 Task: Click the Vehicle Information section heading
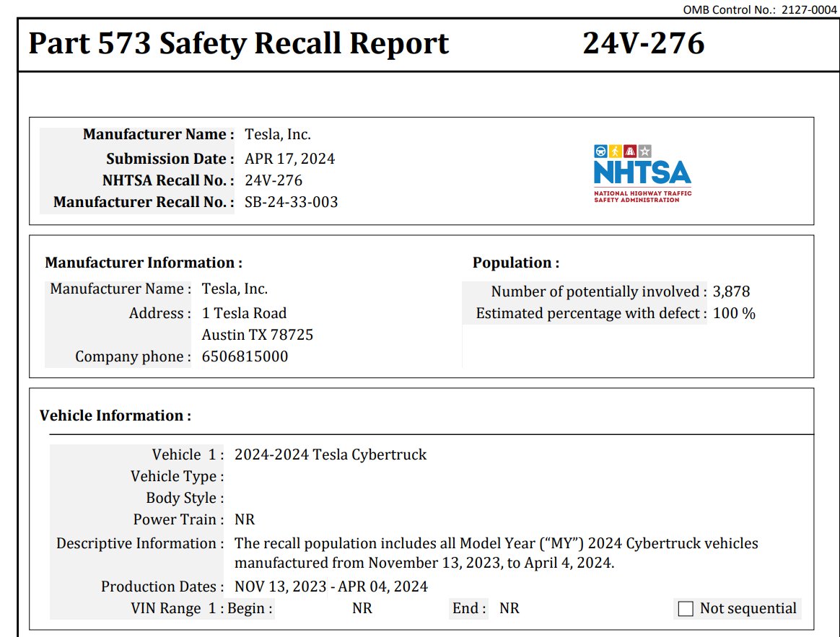click(115, 416)
